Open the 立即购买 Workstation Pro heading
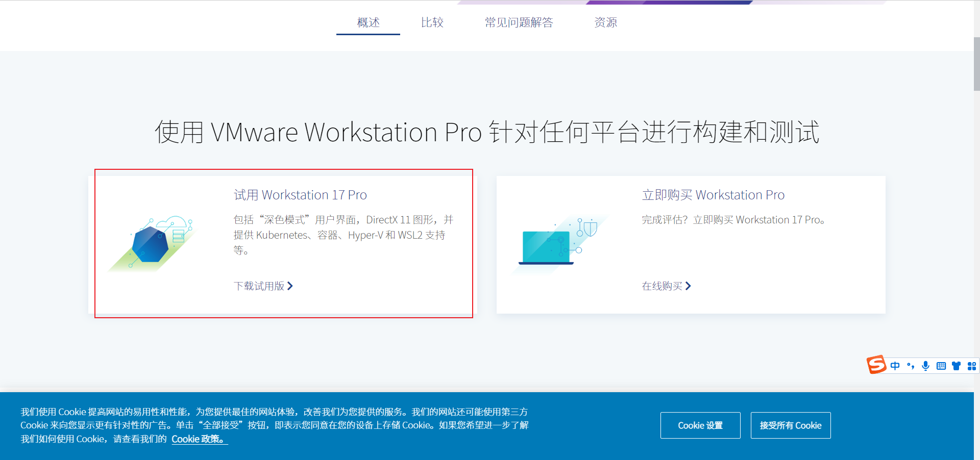Screen dimensions: 980x460 point(713,195)
